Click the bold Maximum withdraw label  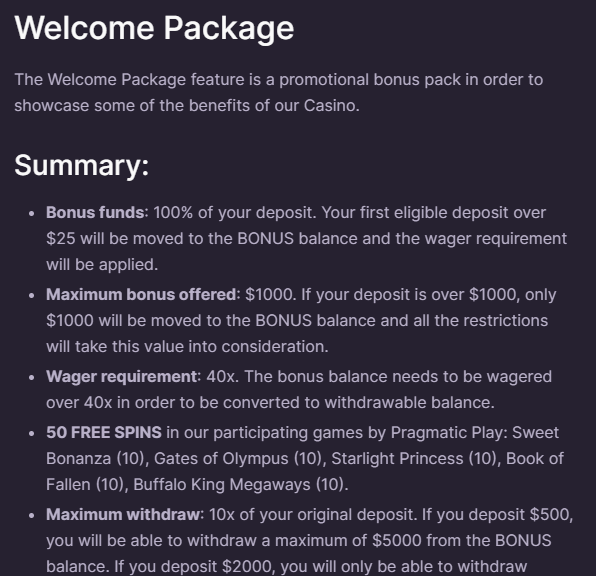click(x=124, y=515)
